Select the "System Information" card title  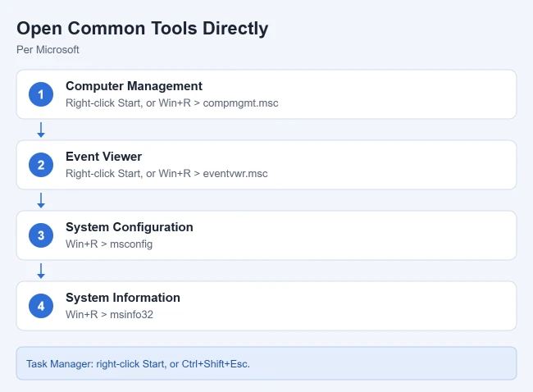tap(123, 298)
